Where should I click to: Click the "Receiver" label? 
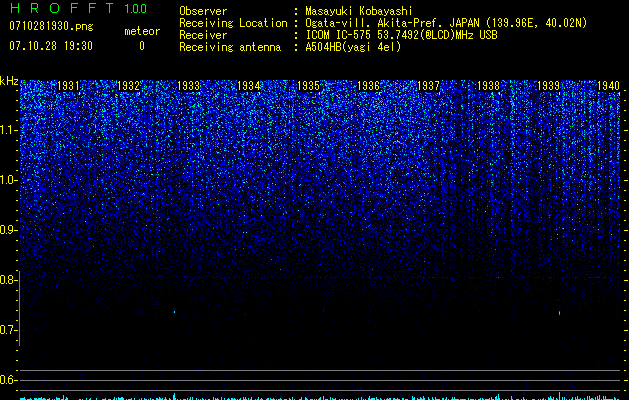tap(203, 35)
